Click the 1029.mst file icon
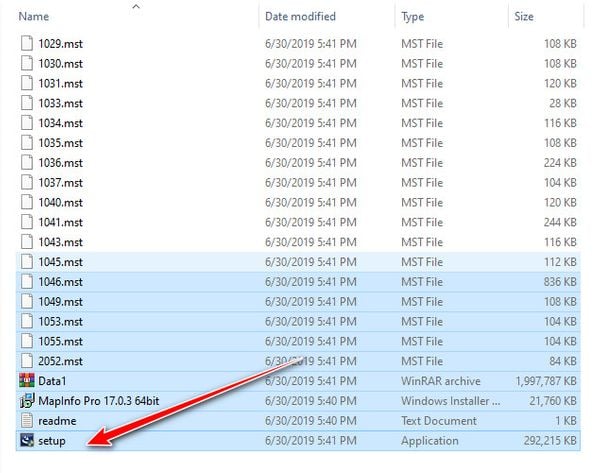This screenshot has height=473, width=600. [27, 44]
